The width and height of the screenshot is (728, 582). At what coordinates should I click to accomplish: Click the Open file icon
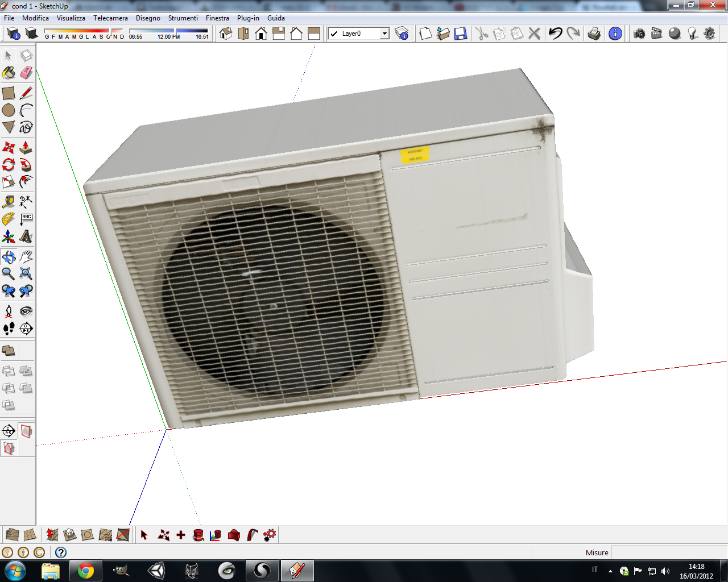[x=443, y=34]
